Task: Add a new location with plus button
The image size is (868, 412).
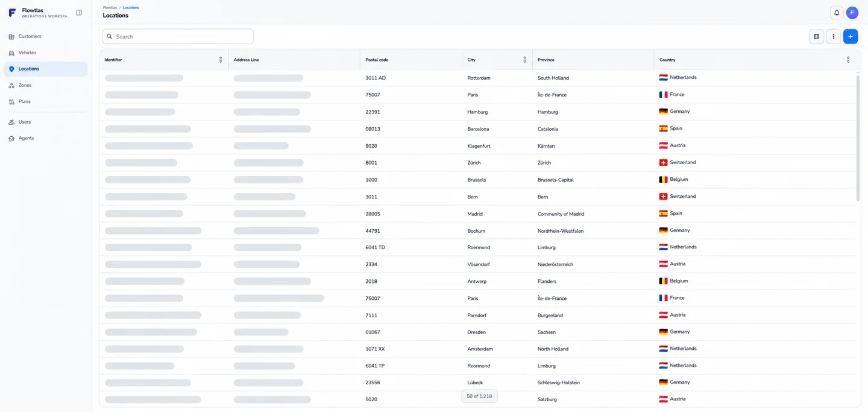Action: point(851,37)
